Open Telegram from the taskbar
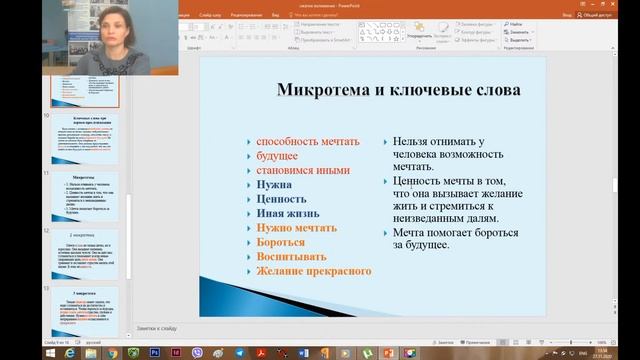The height and width of the screenshot is (360, 640). click(240, 353)
